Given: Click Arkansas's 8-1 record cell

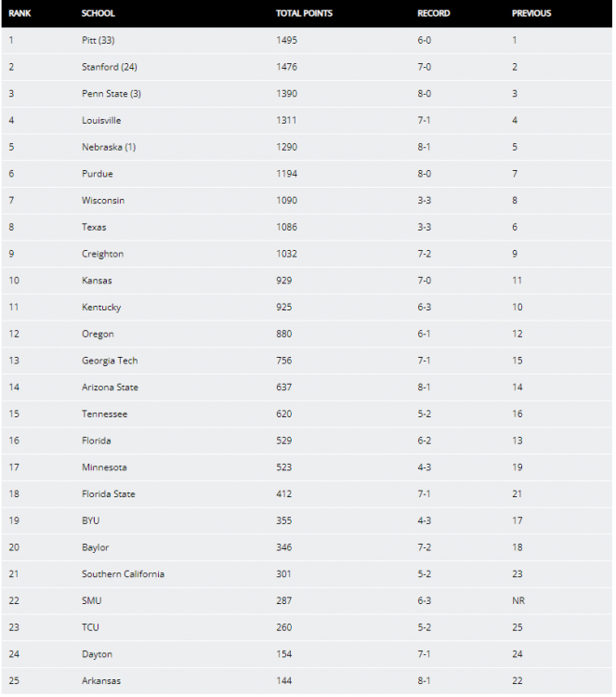Looking at the screenshot, I should [x=426, y=681].
